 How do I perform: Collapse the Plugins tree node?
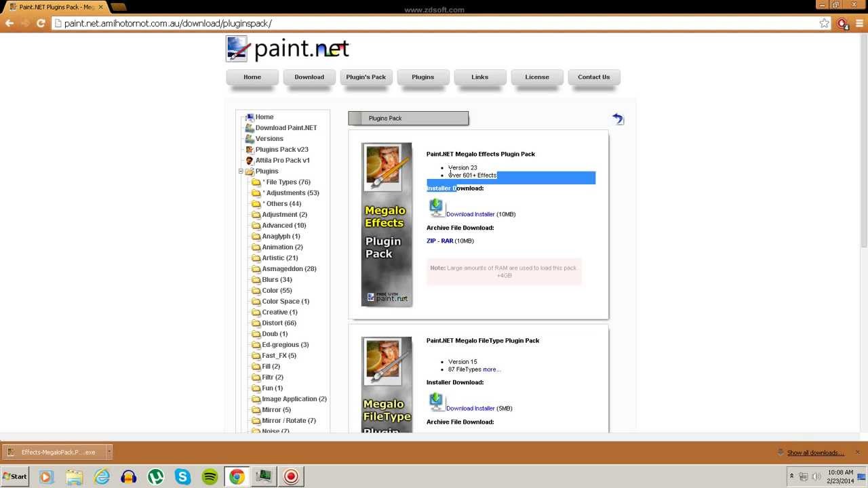coord(241,171)
